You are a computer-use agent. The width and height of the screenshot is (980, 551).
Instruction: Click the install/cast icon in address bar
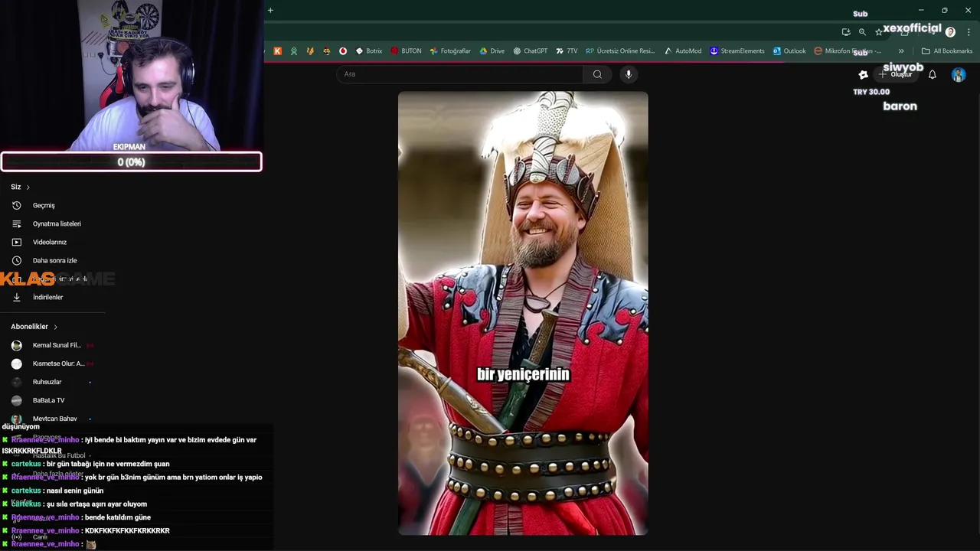click(846, 32)
